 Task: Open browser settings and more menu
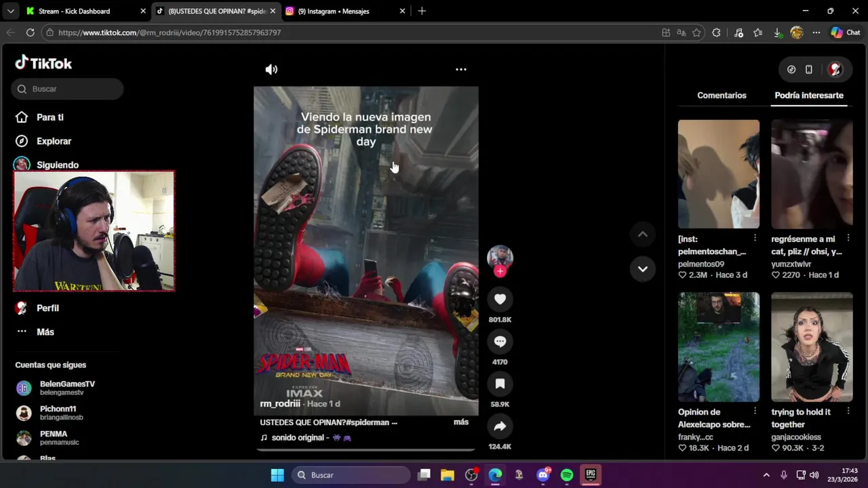[x=816, y=33]
